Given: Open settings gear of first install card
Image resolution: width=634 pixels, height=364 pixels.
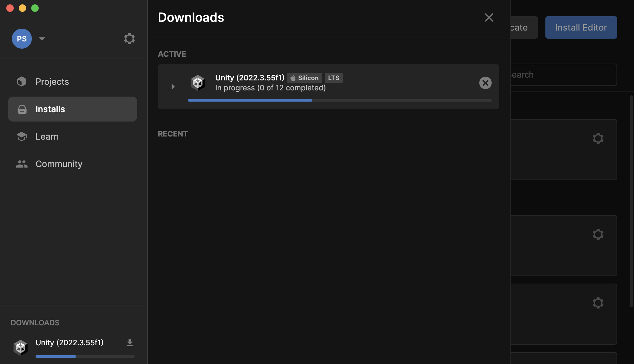Looking at the screenshot, I should click(598, 138).
